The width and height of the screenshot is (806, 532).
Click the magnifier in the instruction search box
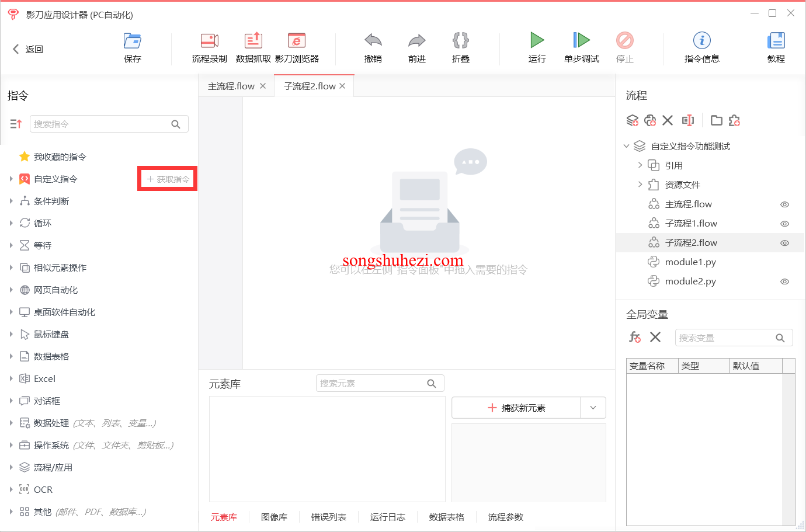coord(176,124)
